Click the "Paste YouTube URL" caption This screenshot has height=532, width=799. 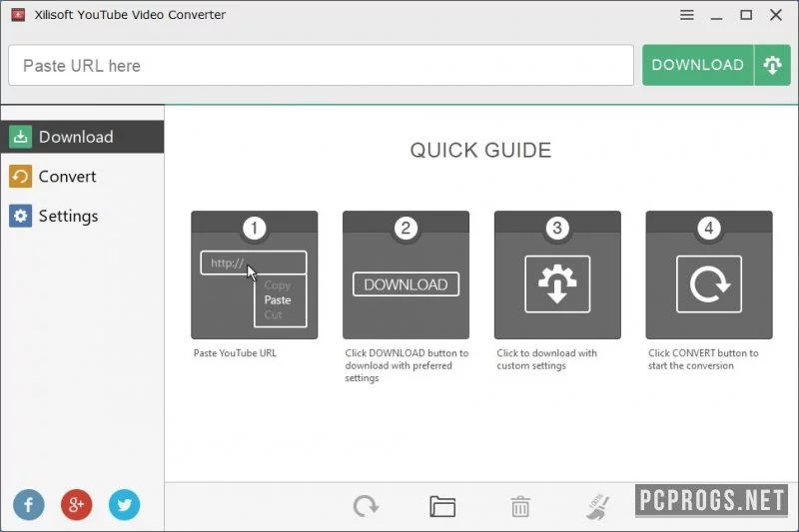pyautogui.click(x=235, y=352)
